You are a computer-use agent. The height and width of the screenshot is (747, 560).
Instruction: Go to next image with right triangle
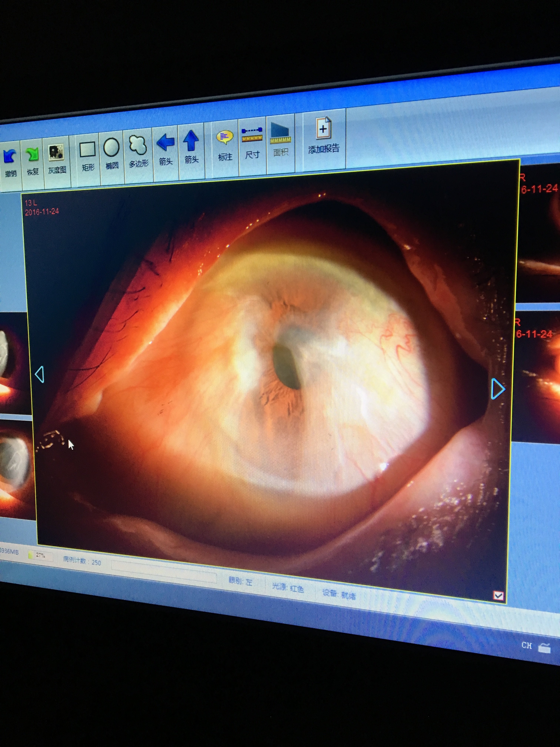coord(498,389)
